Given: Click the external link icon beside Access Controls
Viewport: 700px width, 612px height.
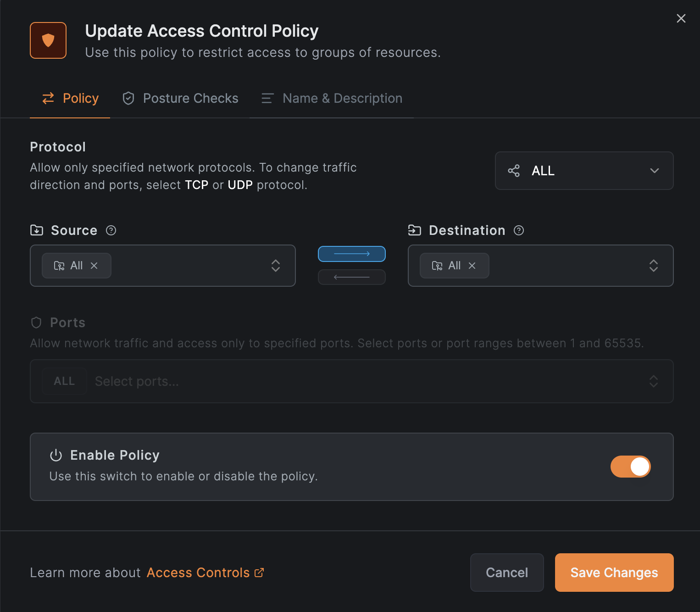Looking at the screenshot, I should click(259, 573).
